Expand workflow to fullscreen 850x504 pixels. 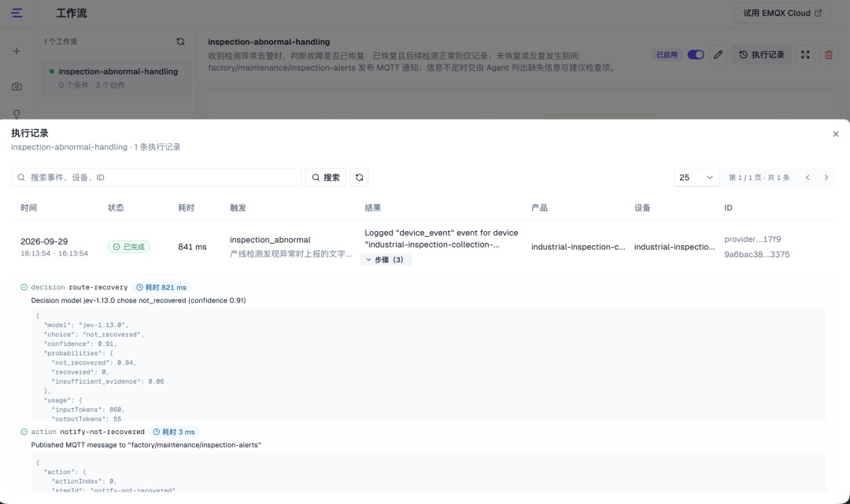point(805,55)
